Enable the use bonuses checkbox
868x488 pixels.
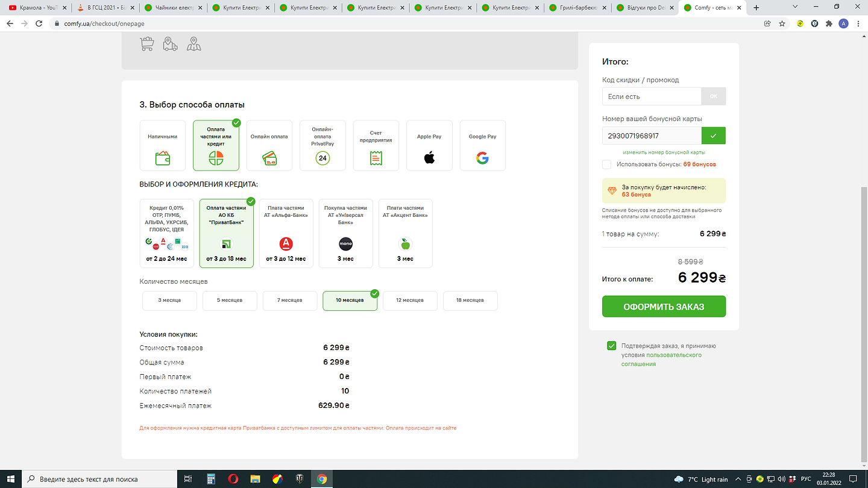(606, 164)
